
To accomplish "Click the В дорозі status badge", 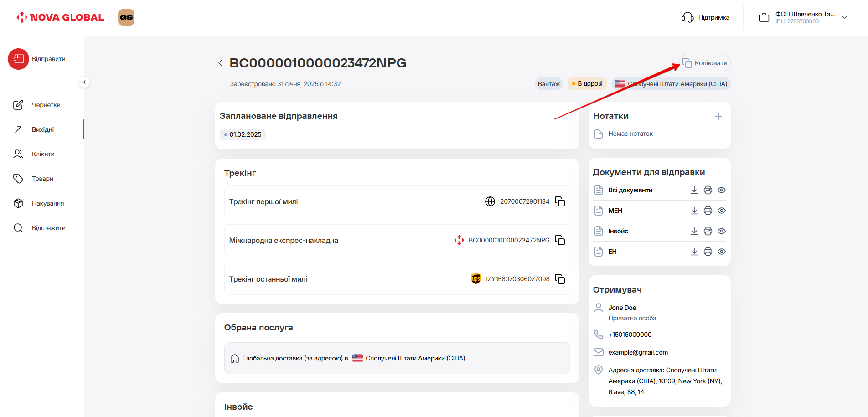I will 587,84.
